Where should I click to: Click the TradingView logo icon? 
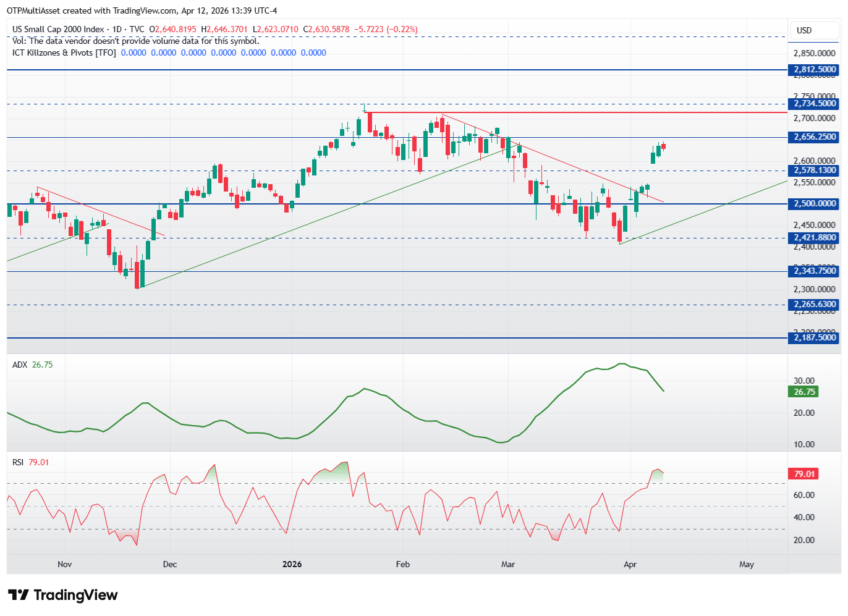pyautogui.click(x=18, y=595)
